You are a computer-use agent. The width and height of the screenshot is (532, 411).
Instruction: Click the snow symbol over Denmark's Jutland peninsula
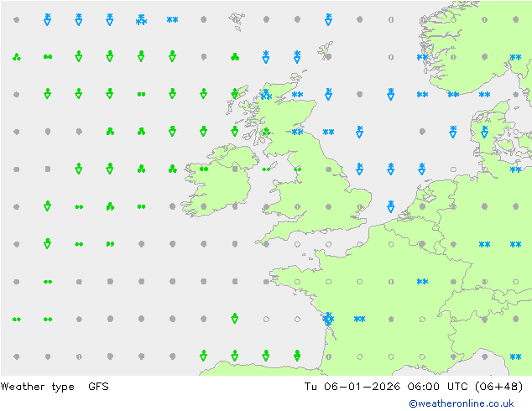tap(484, 132)
